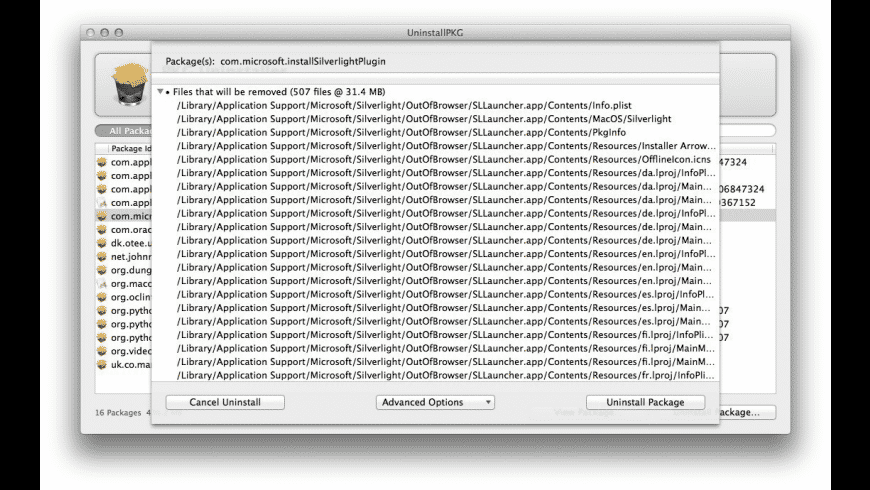Click the org.oclin package icon
This screenshot has height=490, width=870.
(x=102, y=297)
